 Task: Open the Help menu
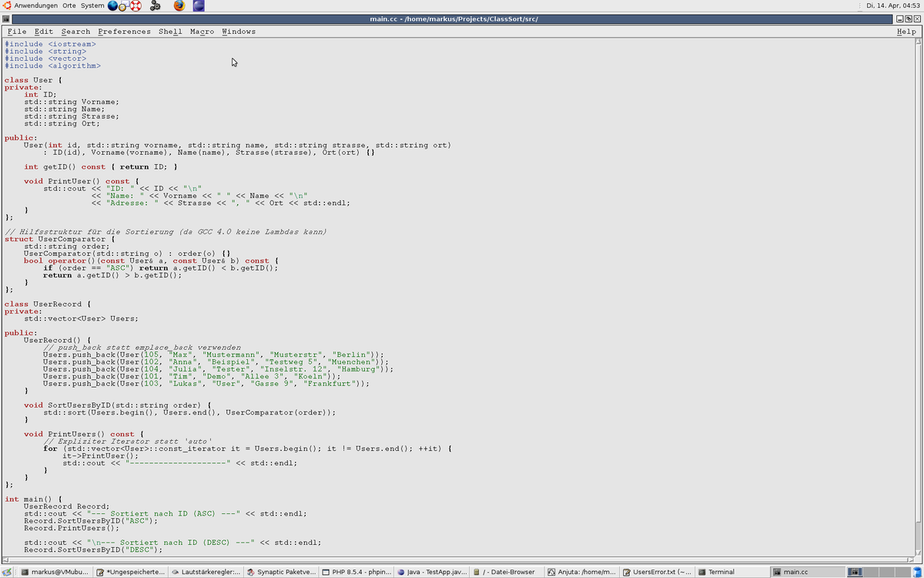point(906,32)
